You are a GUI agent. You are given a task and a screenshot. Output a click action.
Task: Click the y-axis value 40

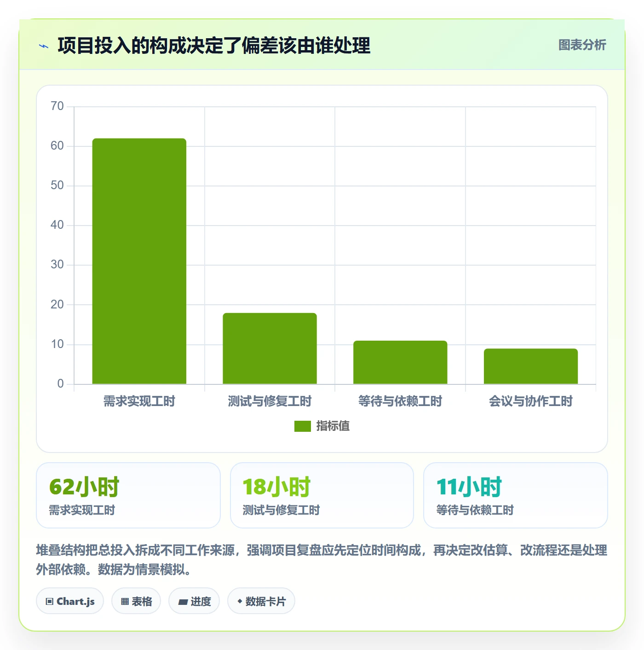(57, 225)
